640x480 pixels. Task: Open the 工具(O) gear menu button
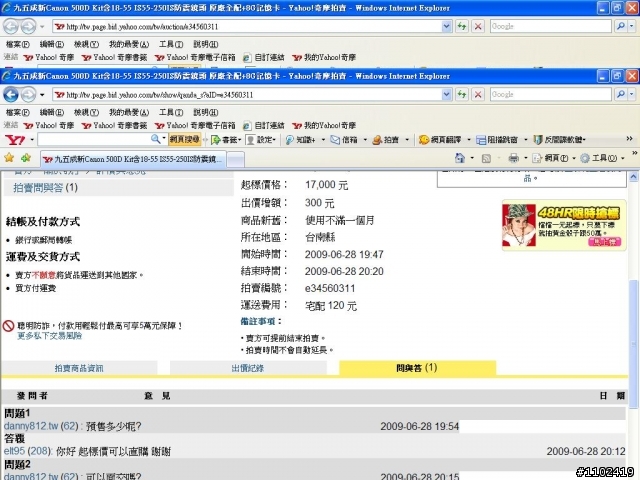tap(602, 158)
